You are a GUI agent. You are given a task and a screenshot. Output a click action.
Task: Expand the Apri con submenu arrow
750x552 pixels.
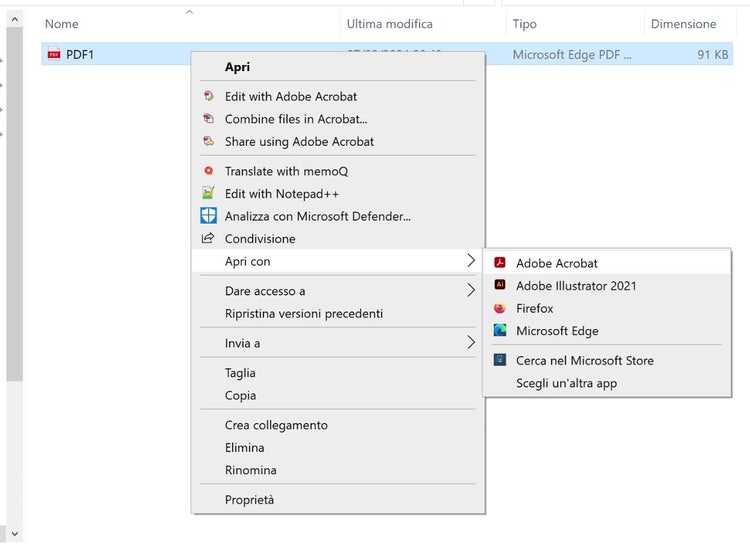[x=471, y=261]
